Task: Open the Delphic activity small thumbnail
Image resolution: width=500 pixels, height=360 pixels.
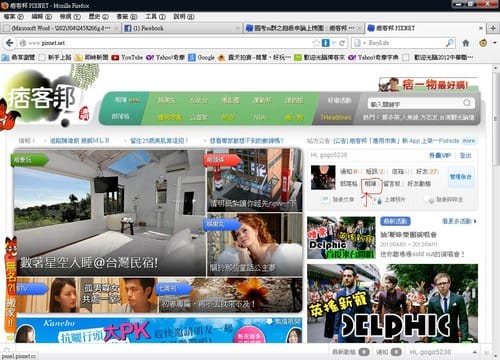Action: [341, 238]
